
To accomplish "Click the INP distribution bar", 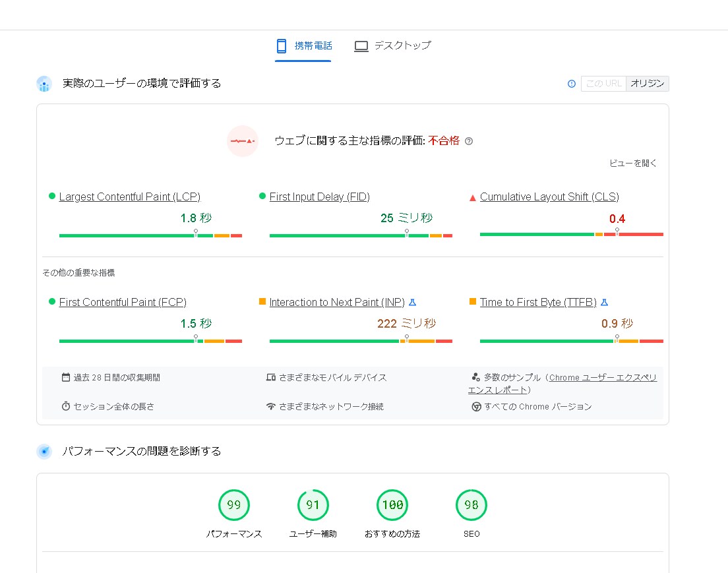I will point(361,342).
